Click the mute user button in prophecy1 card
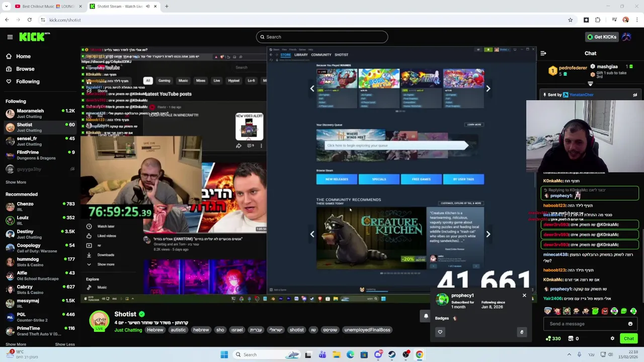Screen dimensions: 644x362 pyautogui.click(x=522, y=332)
